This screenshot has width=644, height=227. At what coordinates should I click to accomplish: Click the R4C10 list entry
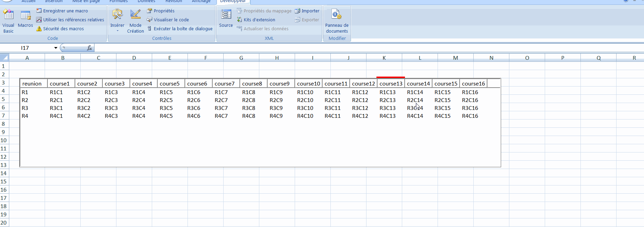click(305, 116)
